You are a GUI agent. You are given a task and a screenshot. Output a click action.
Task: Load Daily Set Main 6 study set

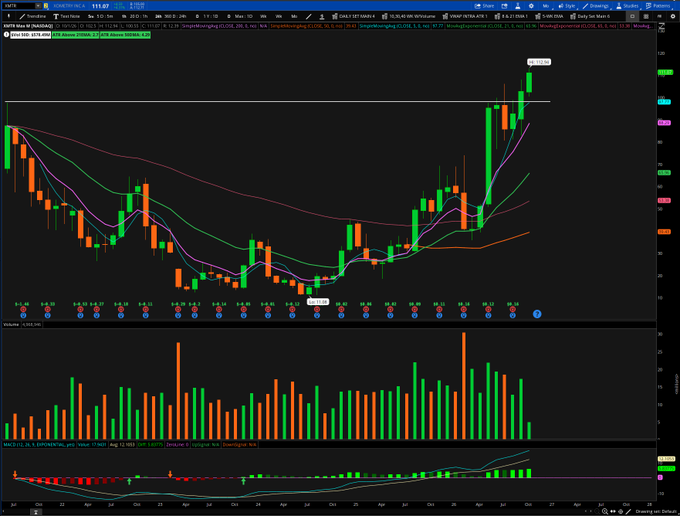tap(590, 16)
